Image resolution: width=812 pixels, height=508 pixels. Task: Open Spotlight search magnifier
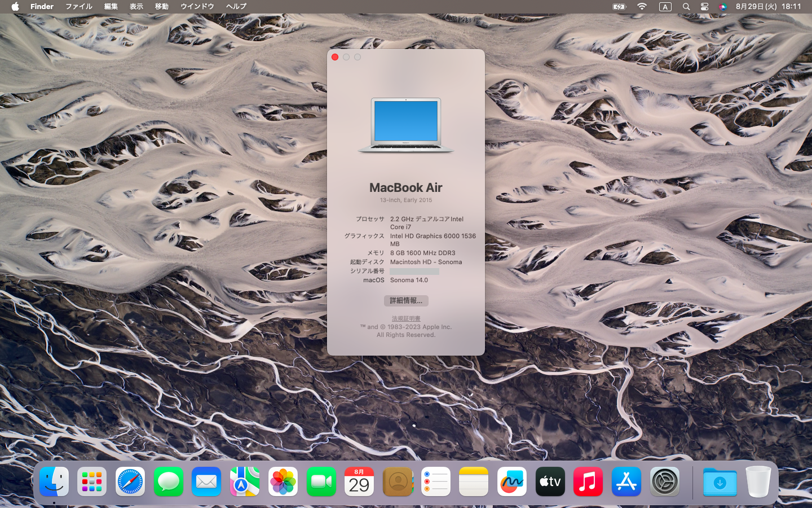click(x=686, y=6)
